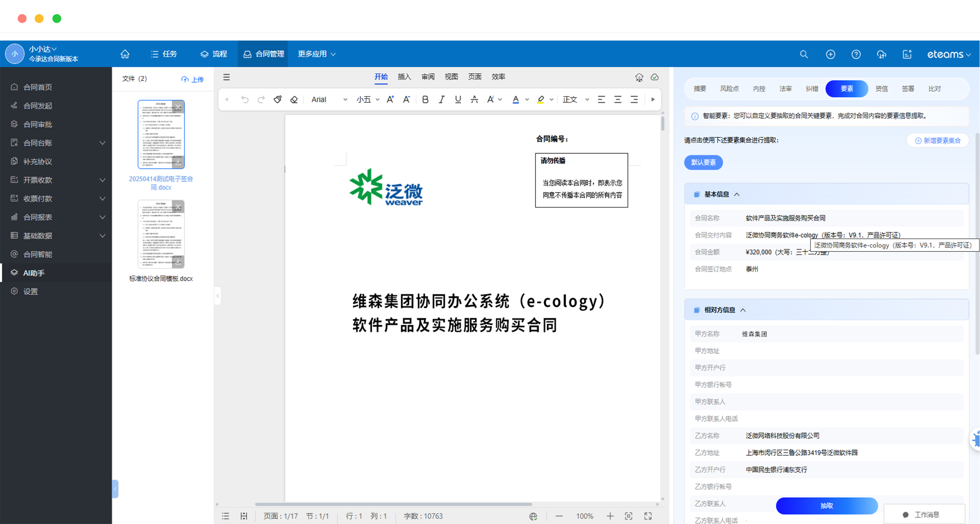The width and height of the screenshot is (980, 524).
Task: Toggle strikethrough formatting
Action: (x=474, y=99)
